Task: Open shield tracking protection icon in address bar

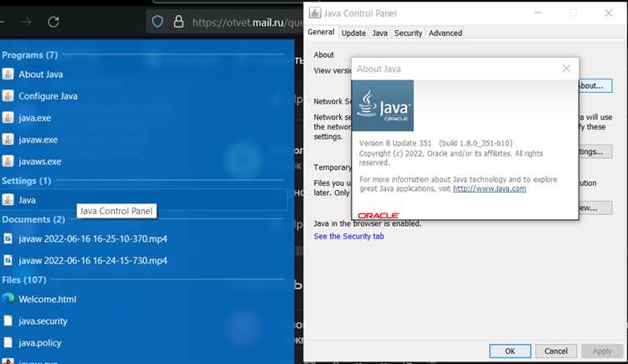Action: pyautogui.click(x=157, y=22)
